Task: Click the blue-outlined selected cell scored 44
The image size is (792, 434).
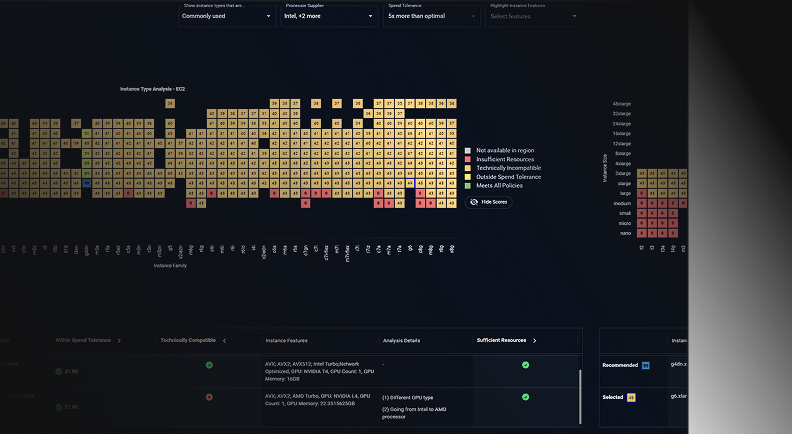Action: point(410,183)
